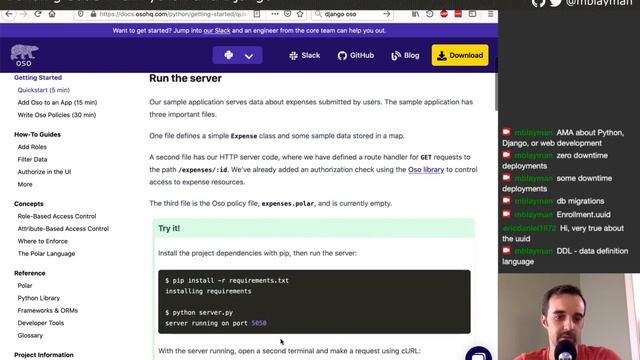Go to the browser home page
Screen dimensions: 640x360
pyautogui.click(x=52, y=14)
